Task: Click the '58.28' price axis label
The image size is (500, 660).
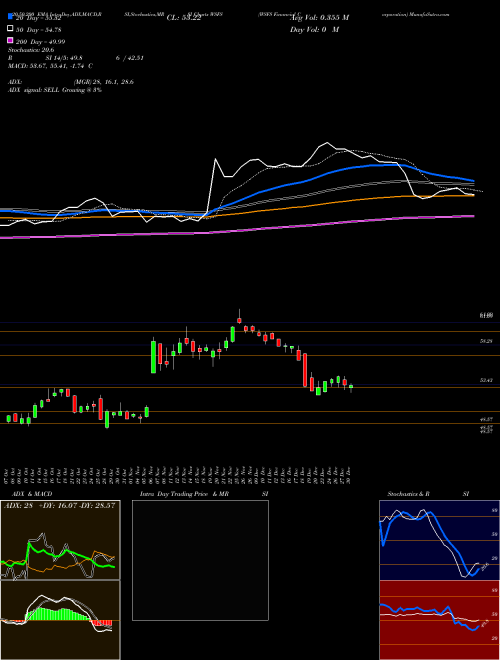Action: [487, 341]
